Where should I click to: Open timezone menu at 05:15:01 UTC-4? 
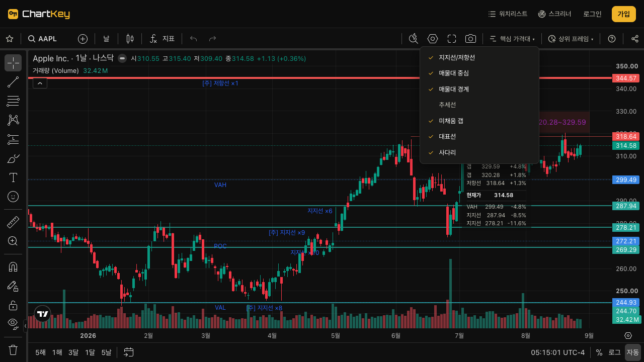click(x=558, y=352)
